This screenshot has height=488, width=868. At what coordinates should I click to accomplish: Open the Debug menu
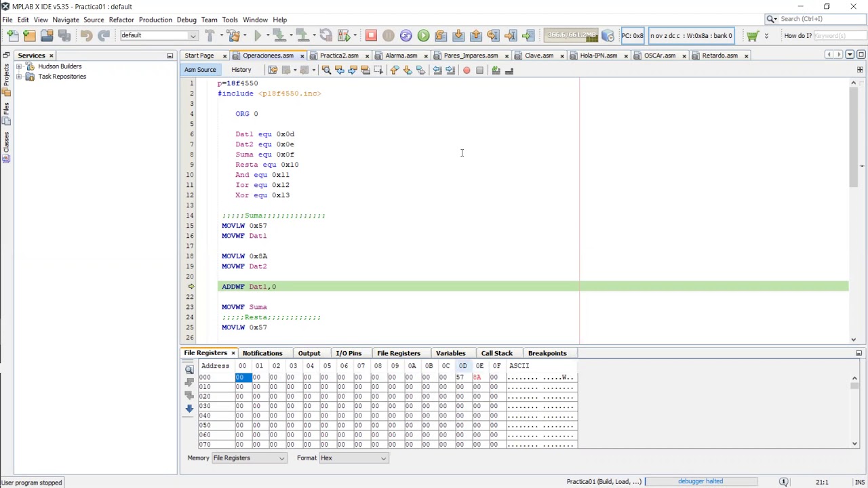186,20
